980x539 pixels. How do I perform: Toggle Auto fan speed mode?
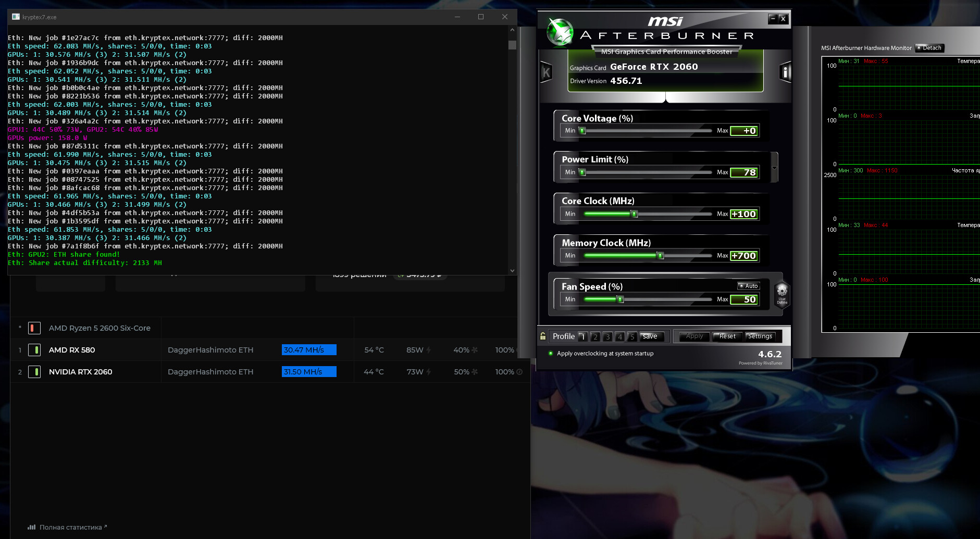(749, 286)
